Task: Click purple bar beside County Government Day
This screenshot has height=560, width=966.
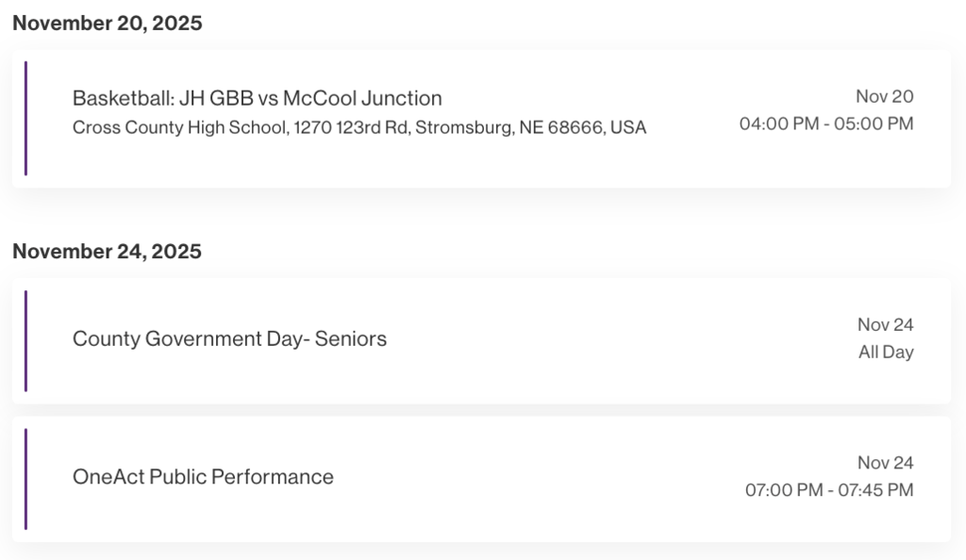Action: coord(25,340)
